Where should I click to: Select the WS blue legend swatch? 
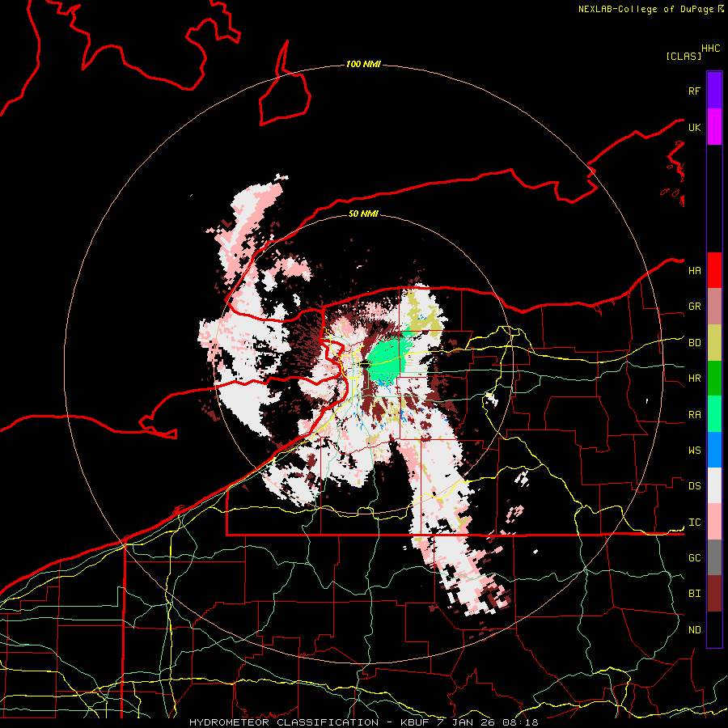(714, 450)
